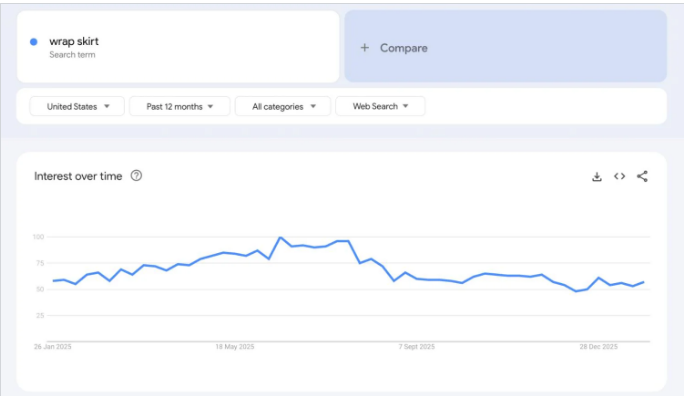The width and height of the screenshot is (684, 396).
Task: Select the 18 May 2025 date label
Action: [x=235, y=347]
